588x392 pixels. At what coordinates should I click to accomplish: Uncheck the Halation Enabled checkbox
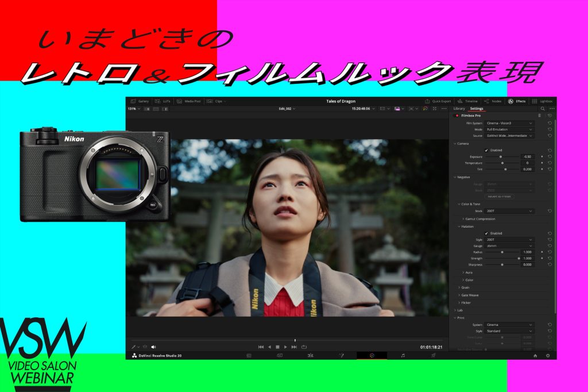coord(486,233)
